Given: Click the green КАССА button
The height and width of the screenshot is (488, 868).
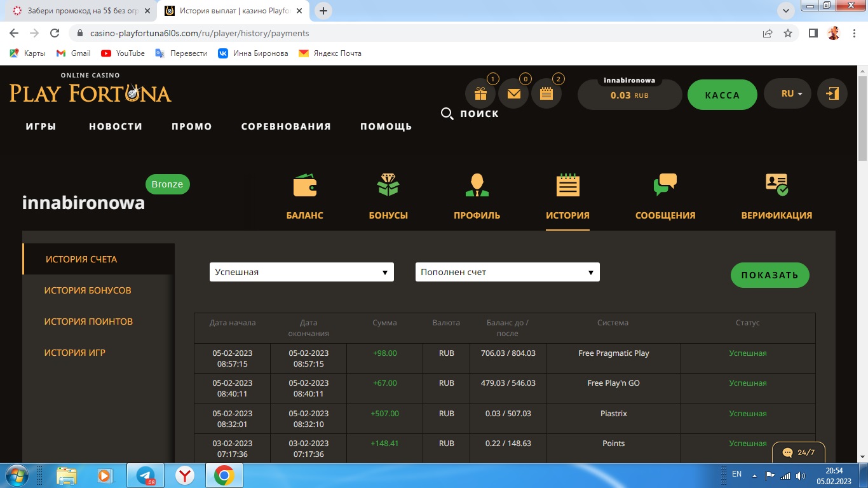Looking at the screenshot, I should click(x=722, y=95).
